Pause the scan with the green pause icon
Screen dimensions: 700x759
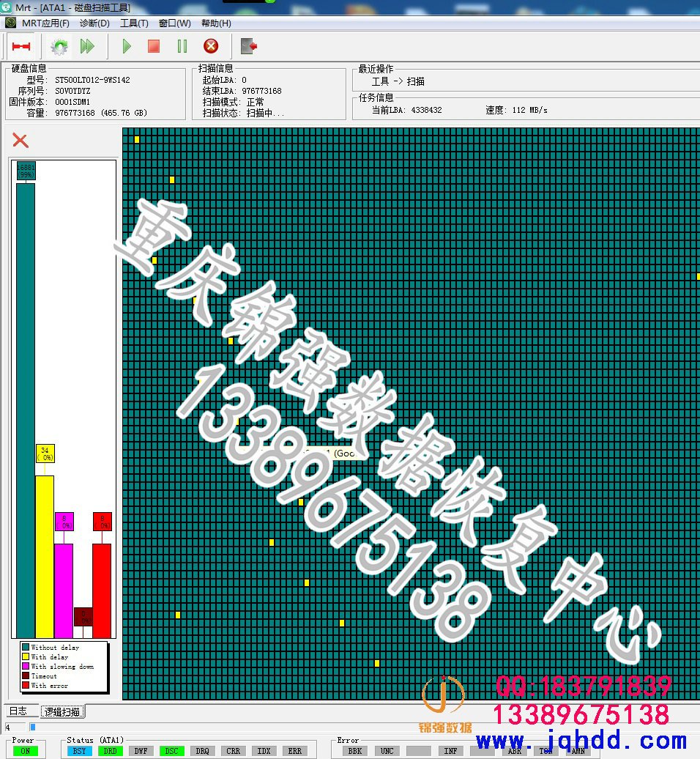click(x=182, y=46)
